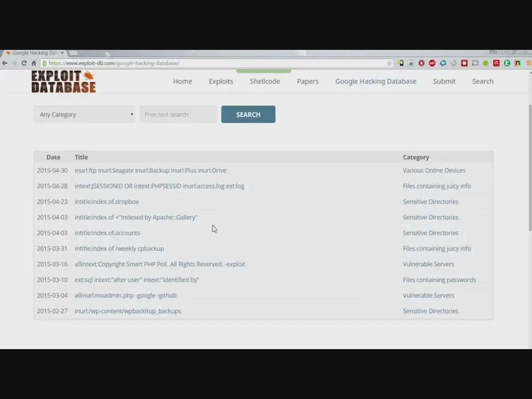532x399 pixels.
Task: Click the address bar URL
Action: point(114,63)
